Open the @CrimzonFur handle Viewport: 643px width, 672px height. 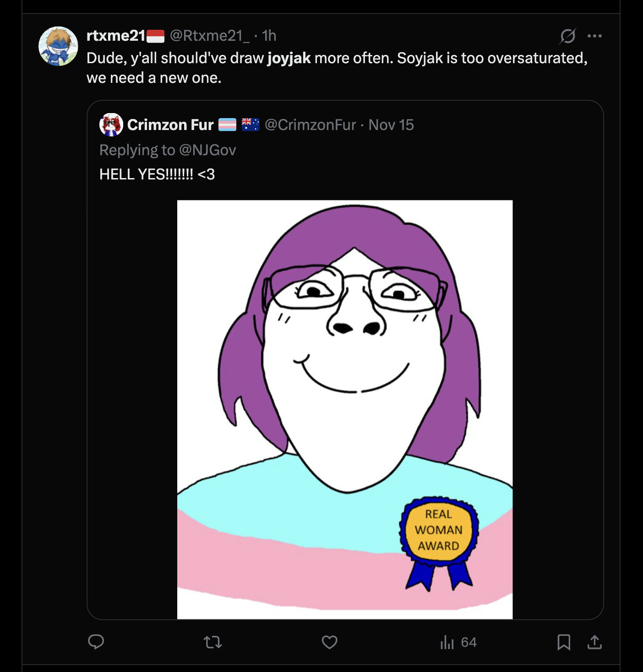[x=310, y=125]
